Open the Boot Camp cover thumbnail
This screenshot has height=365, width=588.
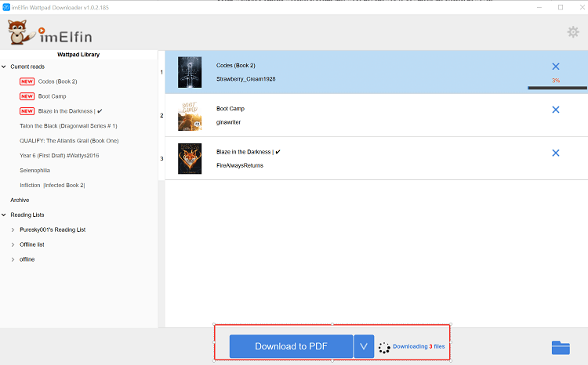point(190,115)
